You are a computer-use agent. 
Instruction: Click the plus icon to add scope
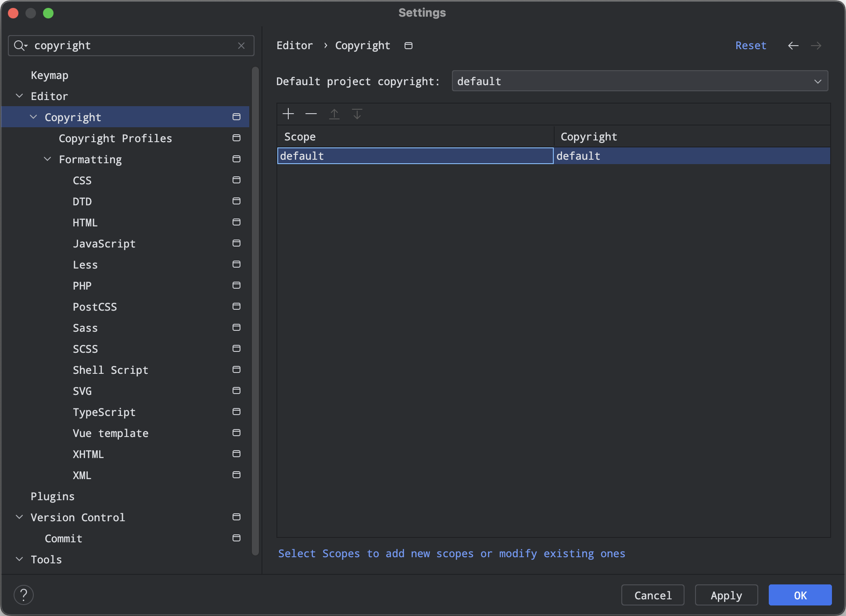pyautogui.click(x=288, y=114)
